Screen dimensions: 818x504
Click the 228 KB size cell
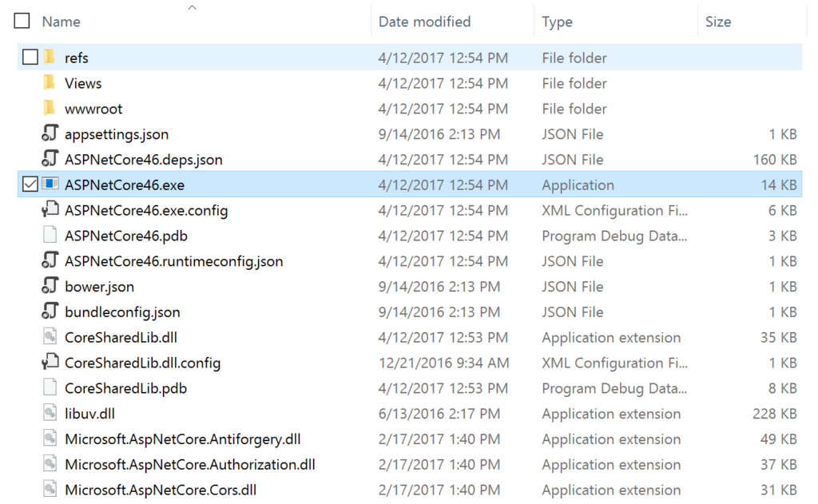pyautogui.click(x=775, y=414)
